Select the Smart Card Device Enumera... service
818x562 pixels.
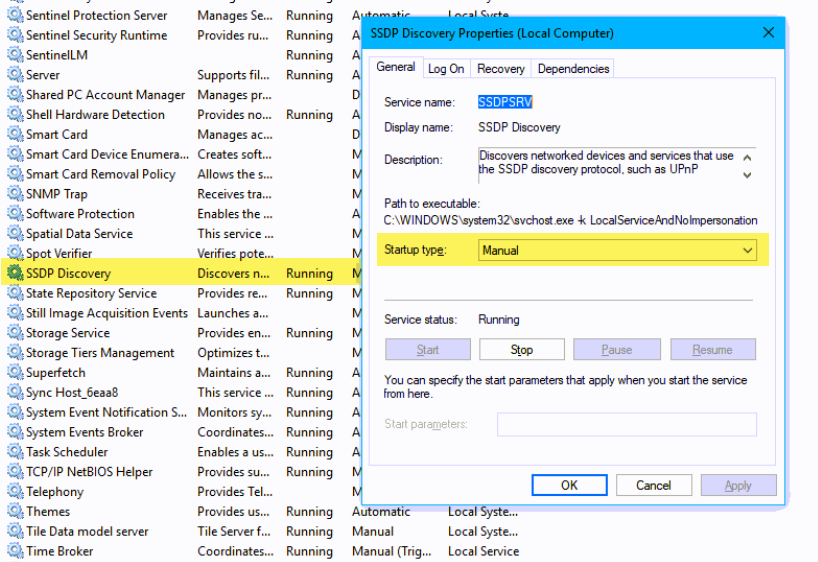[x=181, y=154]
